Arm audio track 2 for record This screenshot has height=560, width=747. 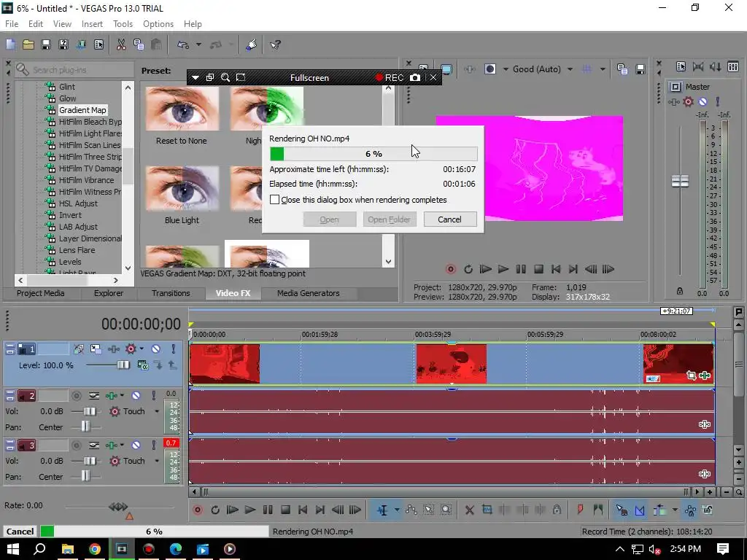(76, 396)
